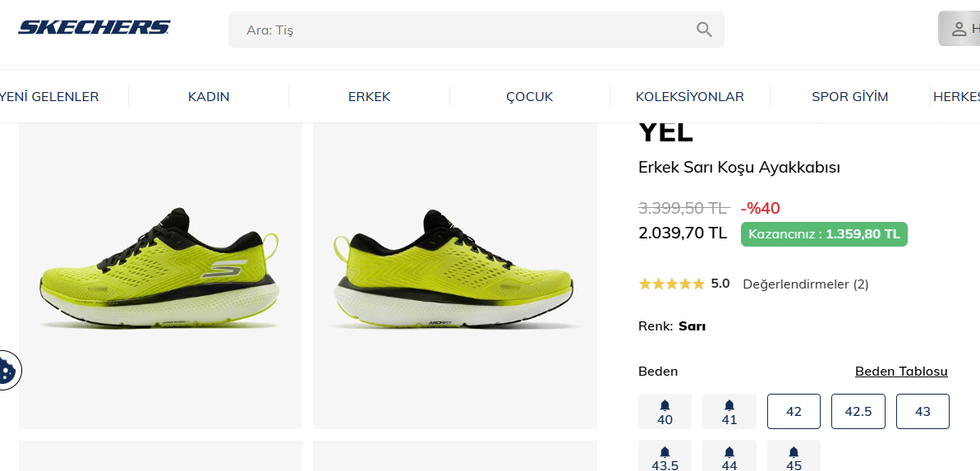Select shoe size 43

(x=922, y=412)
